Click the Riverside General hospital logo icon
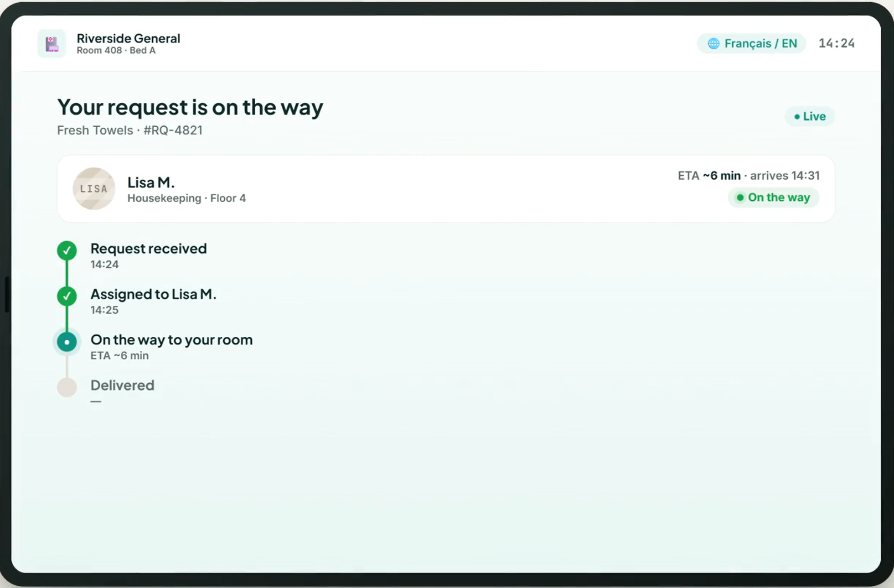Viewport: 894px width, 588px height. (51, 44)
